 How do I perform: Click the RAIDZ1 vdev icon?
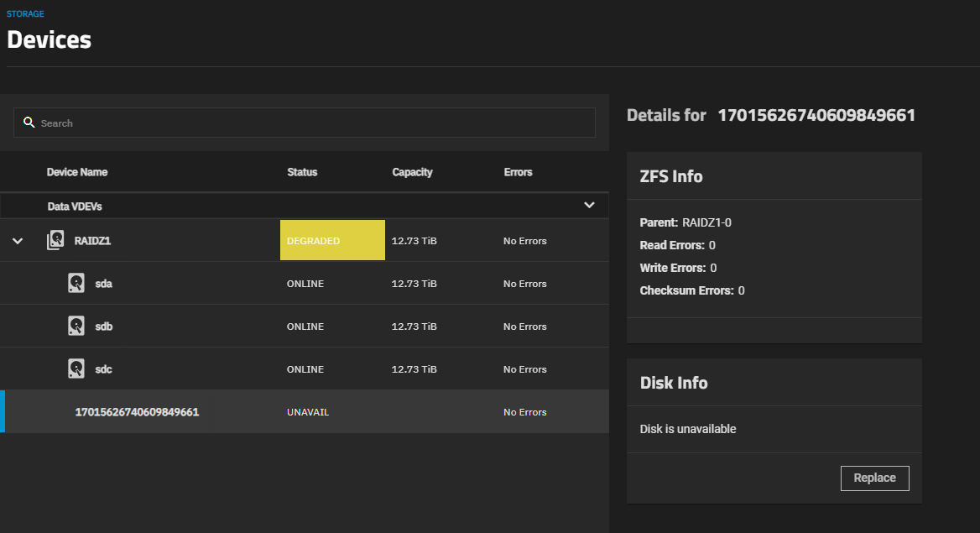pyautogui.click(x=55, y=240)
